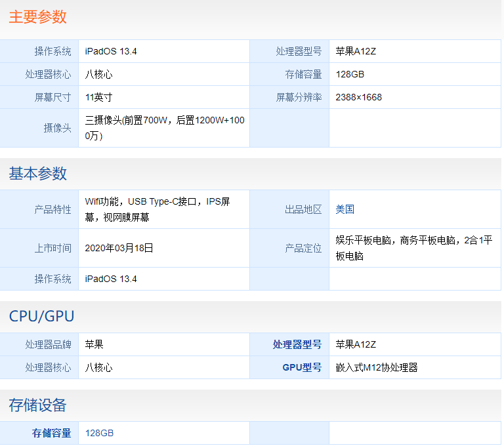Click bold 处理器型号 label in CPU/GPU section
The width and height of the screenshot is (504, 448).
(x=297, y=344)
